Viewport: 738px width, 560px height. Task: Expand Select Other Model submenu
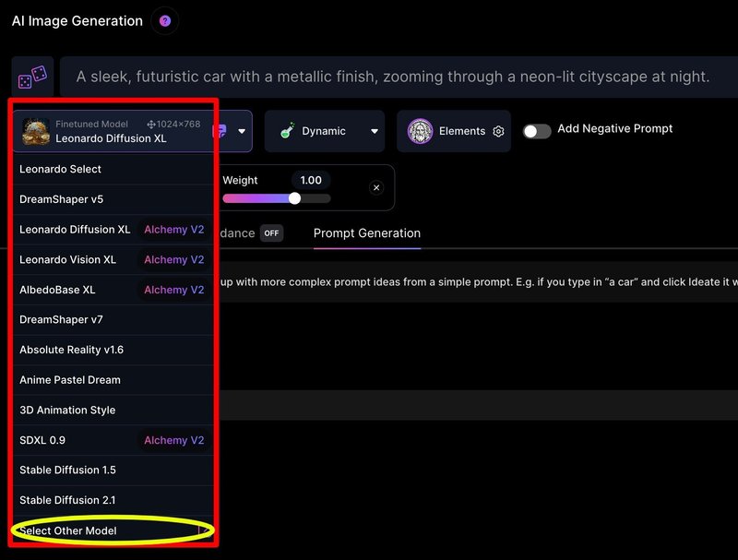113,530
